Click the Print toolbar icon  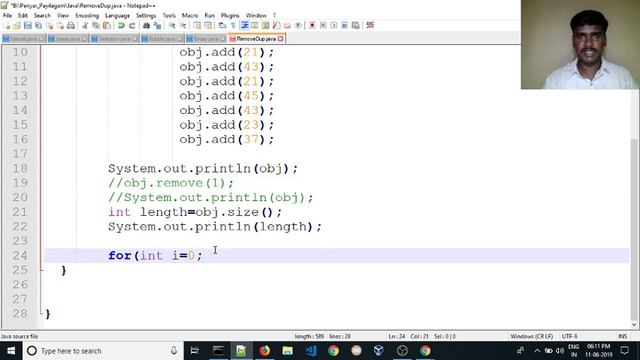click(x=71, y=25)
